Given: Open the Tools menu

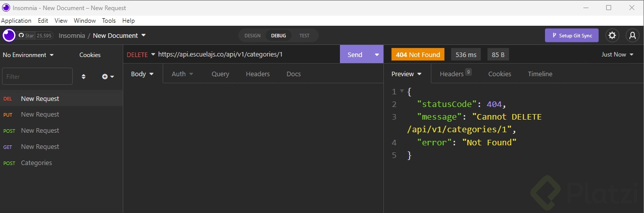Looking at the screenshot, I should pyautogui.click(x=109, y=21).
